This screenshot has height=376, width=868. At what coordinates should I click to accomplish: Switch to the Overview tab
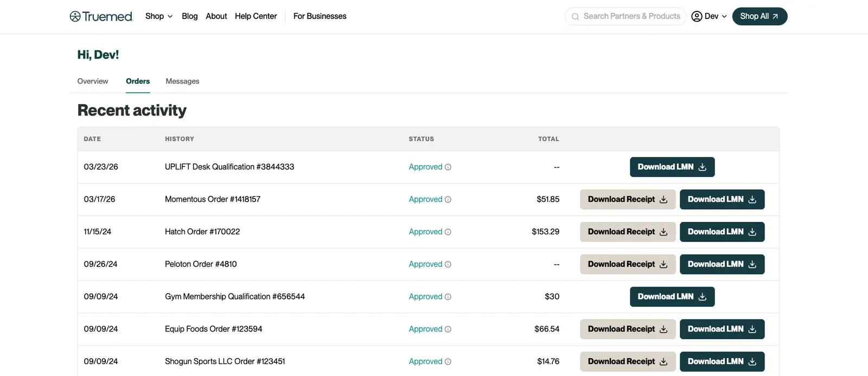93,81
